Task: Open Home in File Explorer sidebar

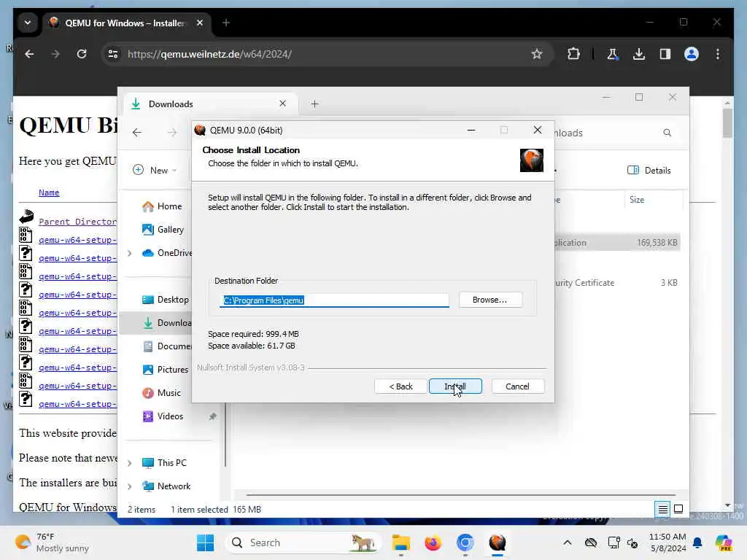Action: [x=163, y=206]
